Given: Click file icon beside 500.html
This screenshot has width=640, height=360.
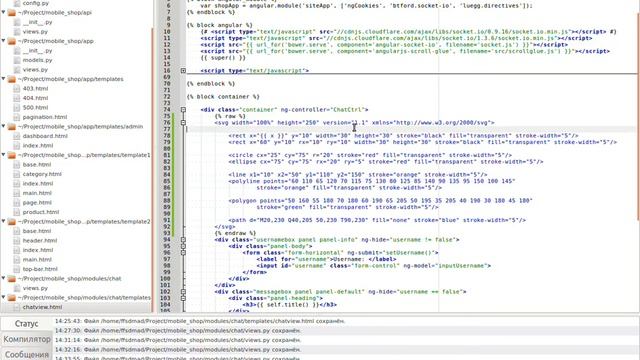Looking at the screenshot, I should pos(17,108).
